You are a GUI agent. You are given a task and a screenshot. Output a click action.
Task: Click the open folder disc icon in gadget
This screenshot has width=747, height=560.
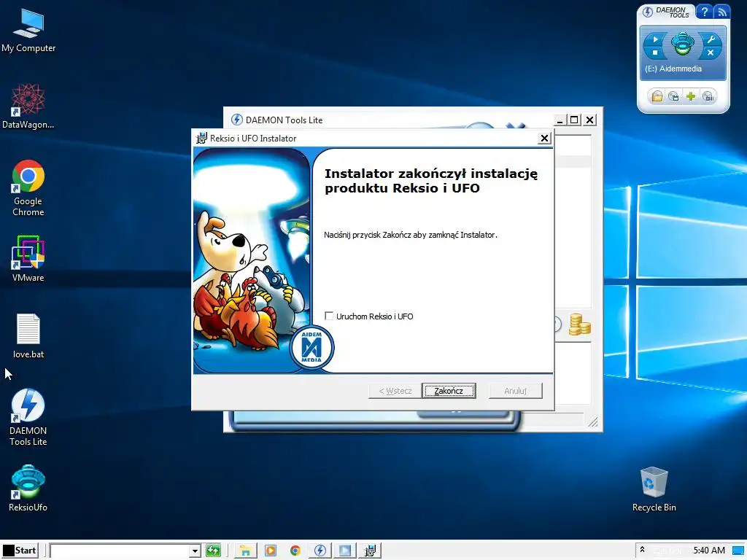pos(657,97)
